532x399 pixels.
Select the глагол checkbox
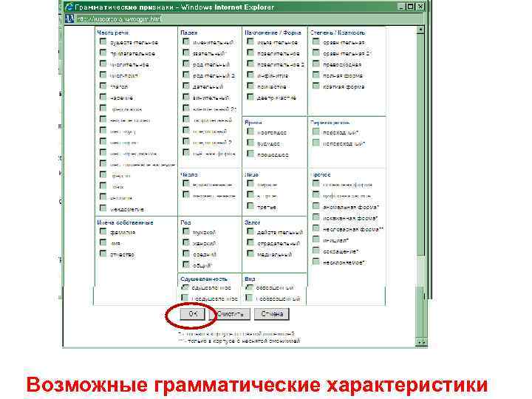[x=103, y=86]
